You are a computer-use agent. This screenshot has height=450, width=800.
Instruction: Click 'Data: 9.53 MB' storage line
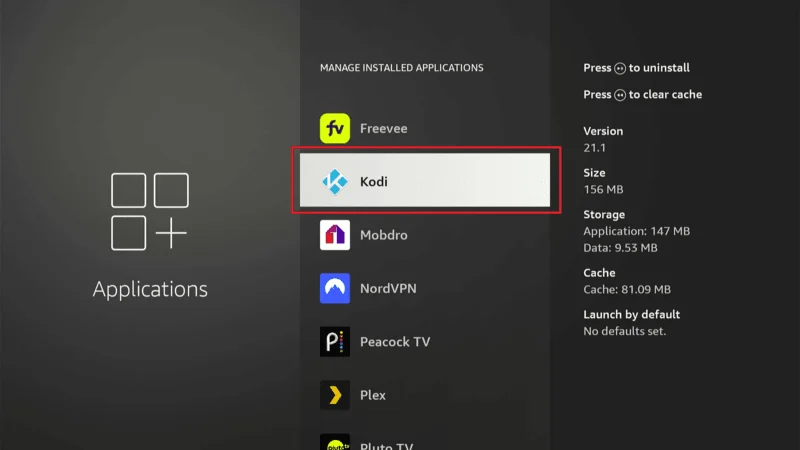click(x=620, y=248)
